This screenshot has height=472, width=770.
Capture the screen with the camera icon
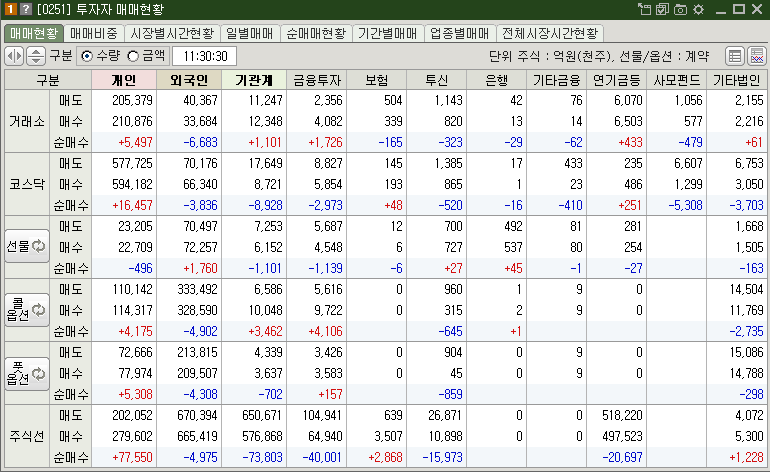680,9
